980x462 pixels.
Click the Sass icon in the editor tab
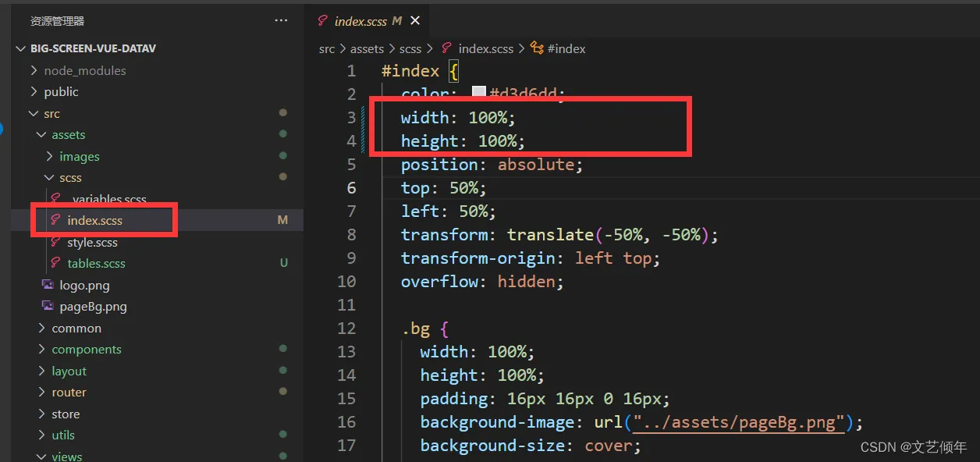(323, 21)
